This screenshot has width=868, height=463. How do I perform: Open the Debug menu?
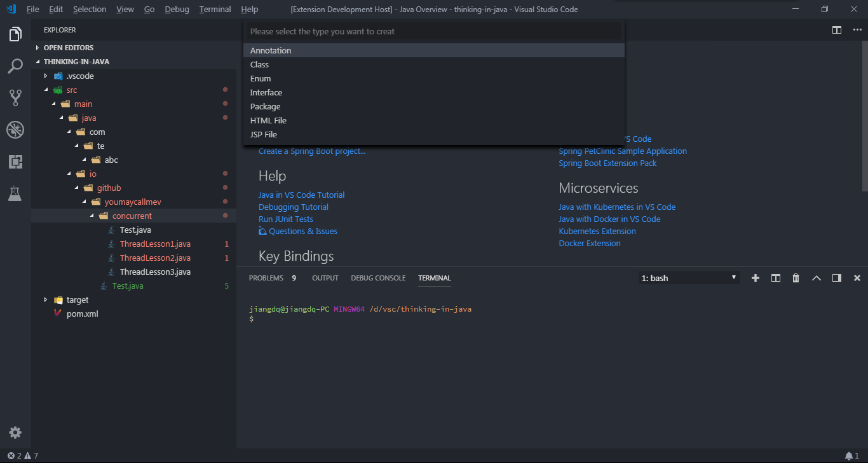pyautogui.click(x=177, y=10)
